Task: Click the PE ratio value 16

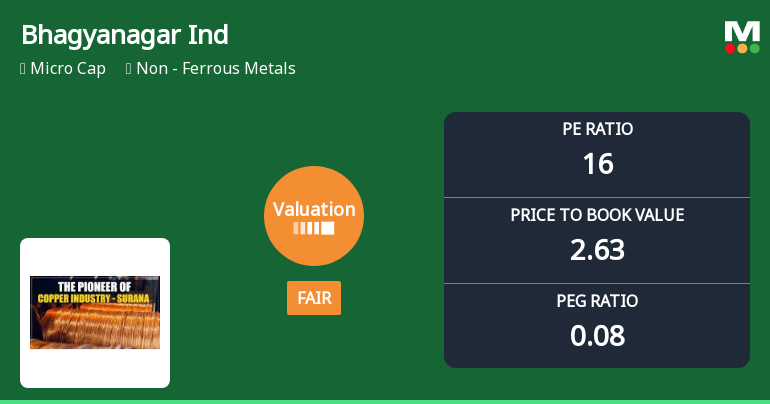Action: [597, 163]
